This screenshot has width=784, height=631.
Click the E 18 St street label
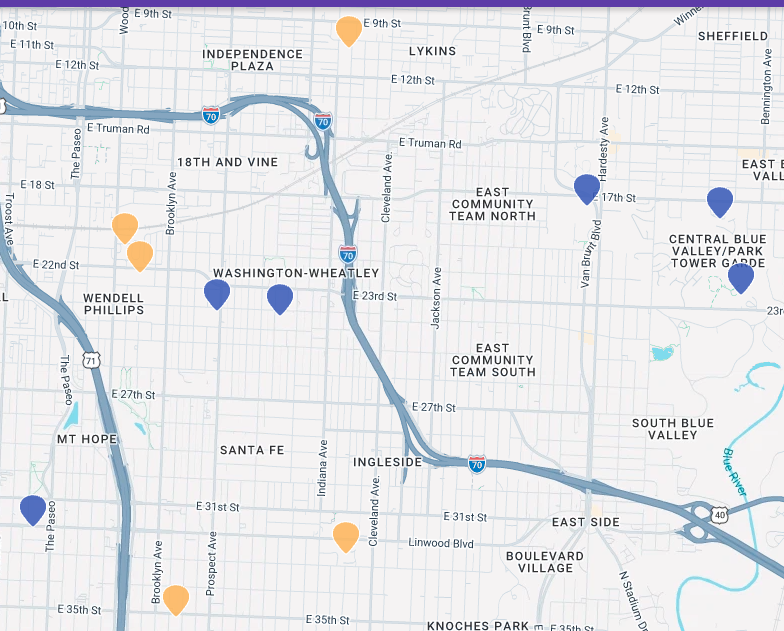pyautogui.click(x=38, y=184)
